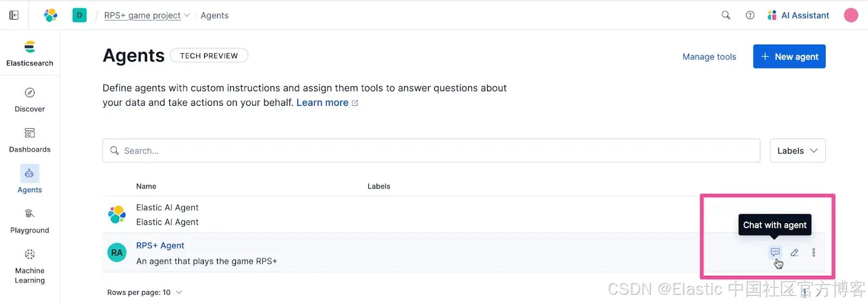This screenshot has height=304, width=868.
Task: Expand the Labels filter dropdown
Action: [x=797, y=150]
